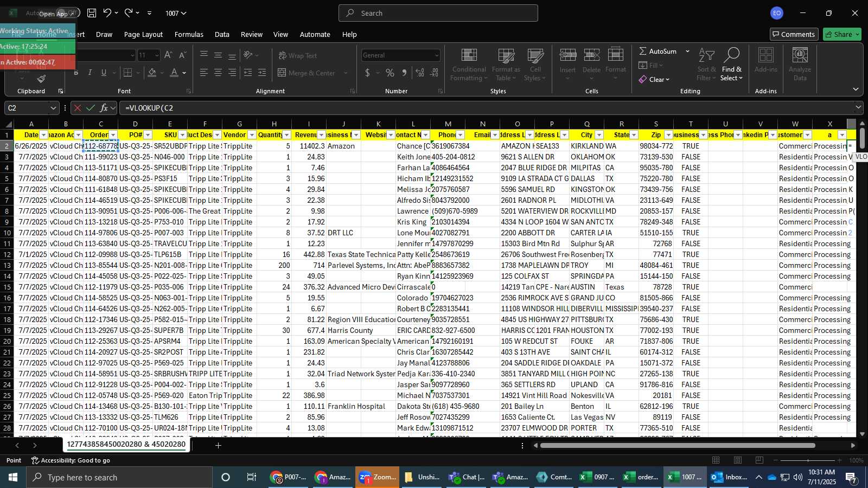Open the Vendor column filter dropdown
Screen dimensions: 868x488
252,135
